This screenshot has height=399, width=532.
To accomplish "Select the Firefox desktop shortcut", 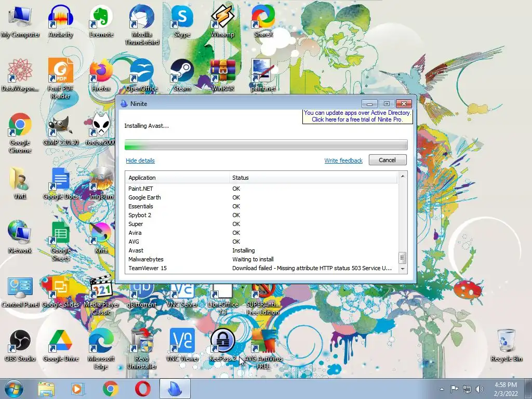I will [101, 75].
